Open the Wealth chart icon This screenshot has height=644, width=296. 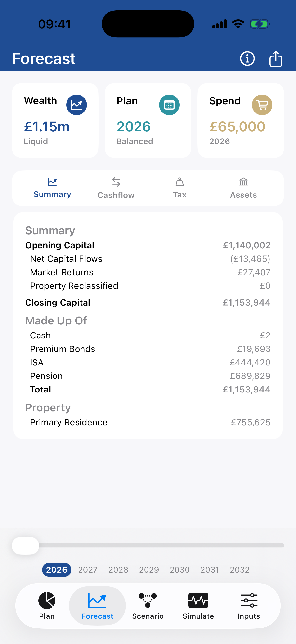click(76, 105)
